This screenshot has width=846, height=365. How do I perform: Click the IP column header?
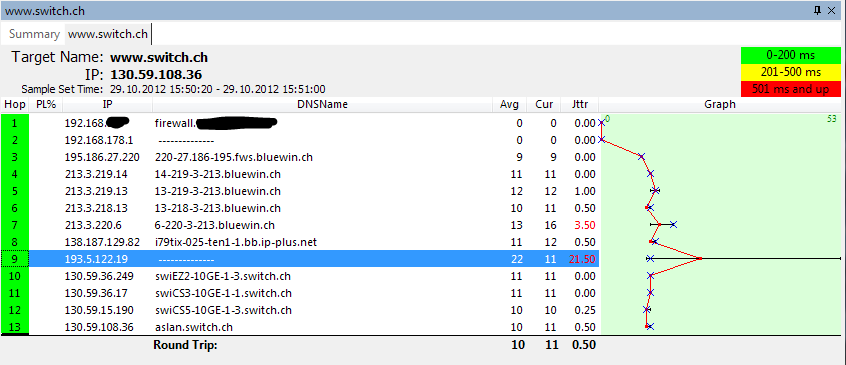click(107, 104)
